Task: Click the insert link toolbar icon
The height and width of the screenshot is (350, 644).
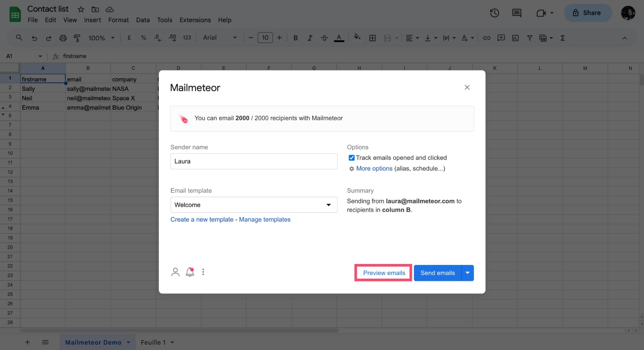Action: pos(487,38)
